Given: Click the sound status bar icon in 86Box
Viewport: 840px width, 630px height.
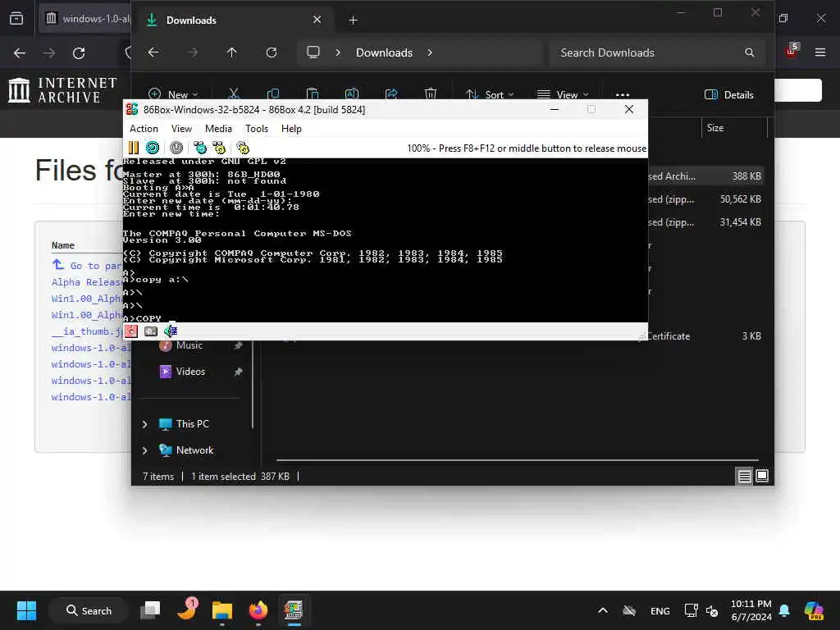Looking at the screenshot, I should click(x=171, y=331).
